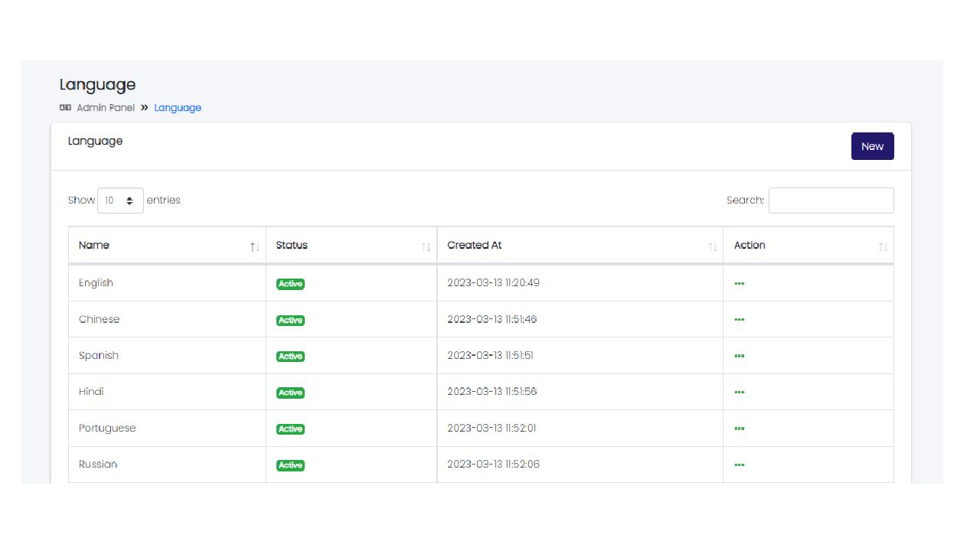Click the New language button
This screenshot has height=551, width=980.
[x=872, y=146]
